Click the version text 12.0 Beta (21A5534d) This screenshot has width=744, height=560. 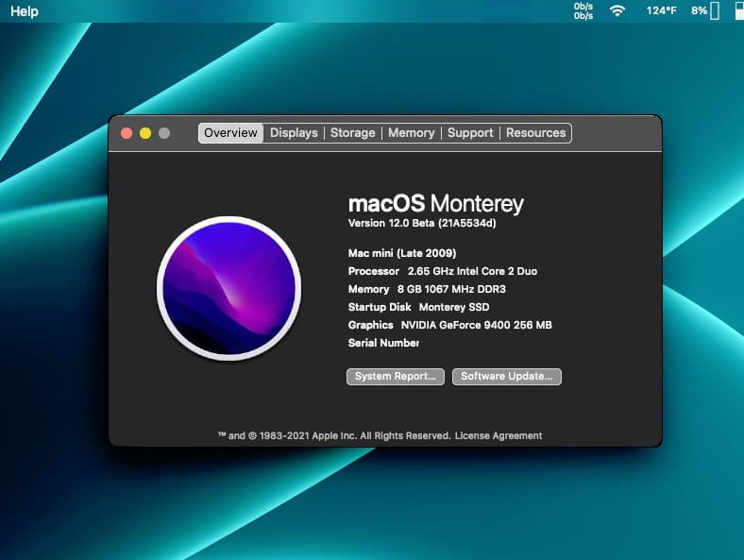click(x=422, y=223)
